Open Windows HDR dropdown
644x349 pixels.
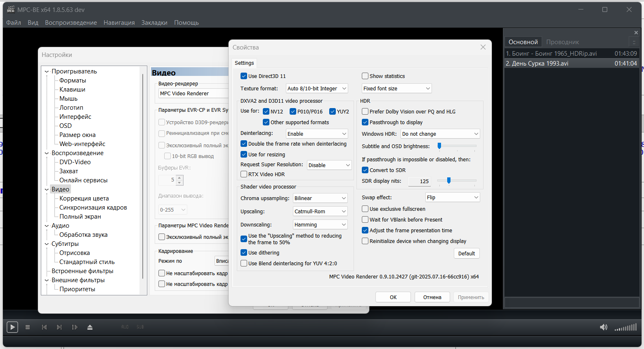click(x=440, y=134)
